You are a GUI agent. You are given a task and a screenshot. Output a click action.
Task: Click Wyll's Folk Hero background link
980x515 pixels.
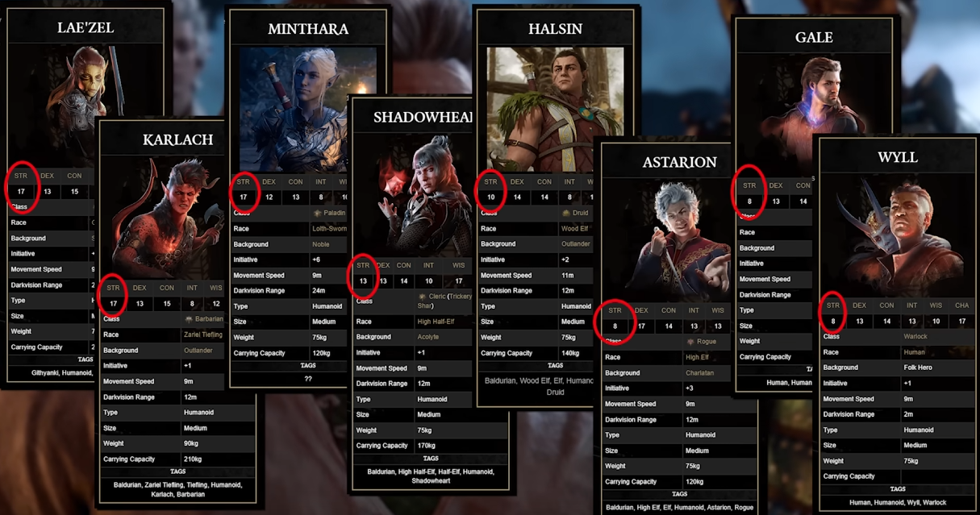coord(920,368)
